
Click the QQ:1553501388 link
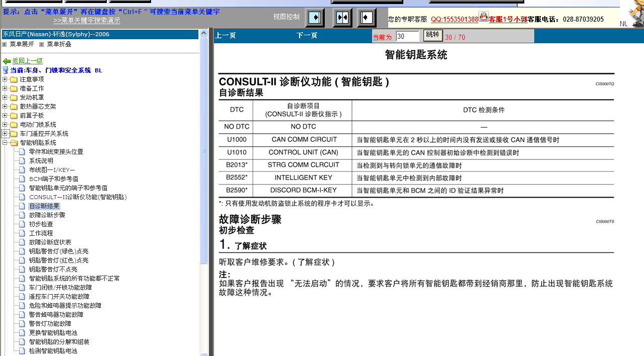pos(454,19)
